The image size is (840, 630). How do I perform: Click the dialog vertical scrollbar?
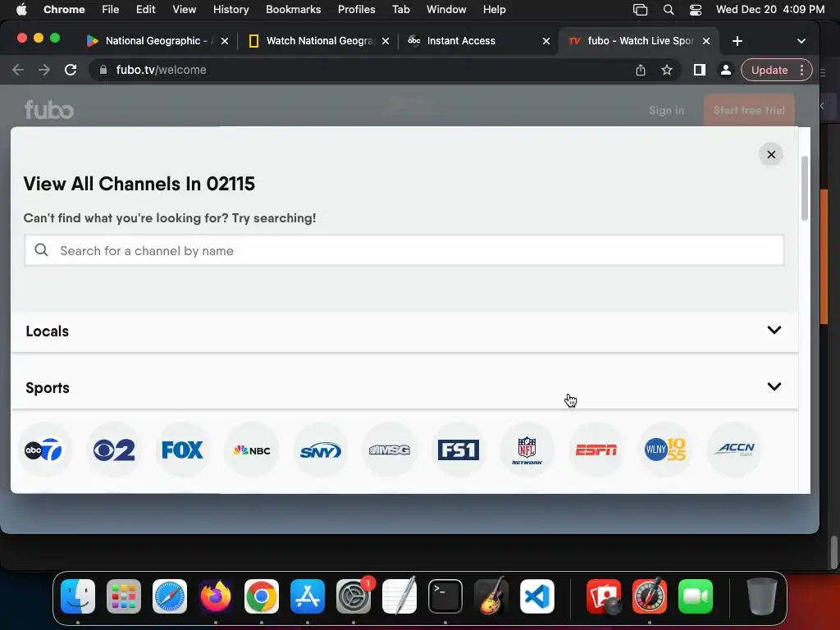coord(804,189)
